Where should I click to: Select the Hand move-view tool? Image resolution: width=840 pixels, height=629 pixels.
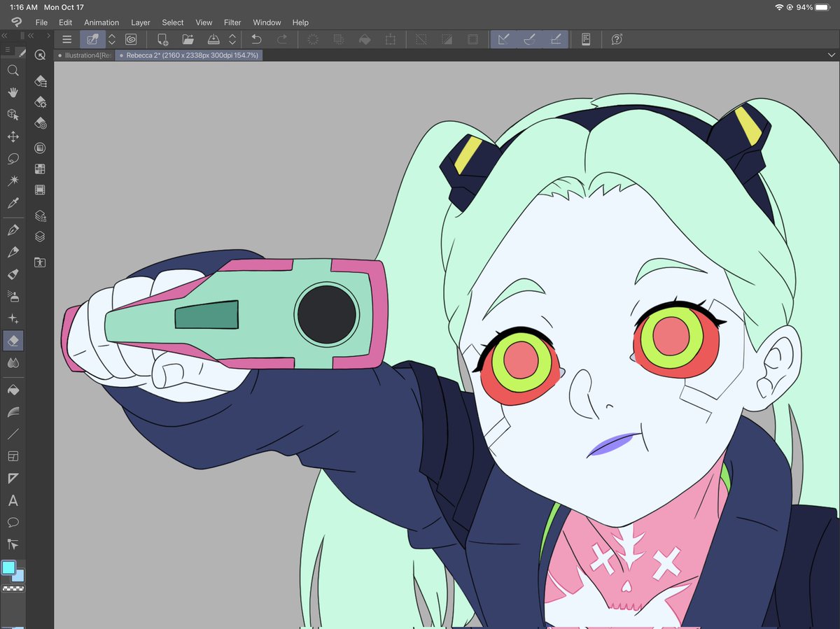point(13,92)
